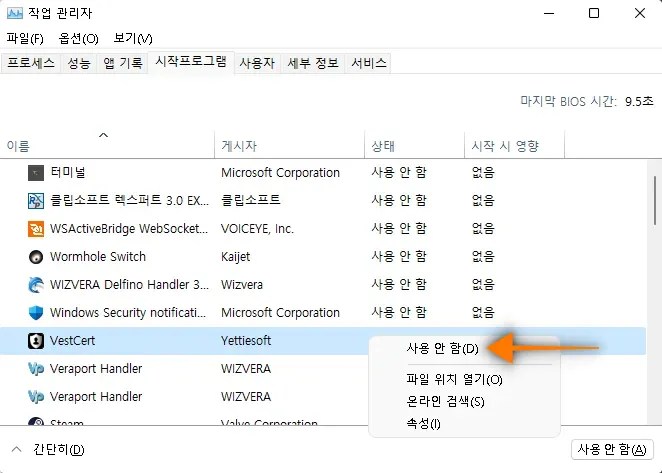Choose 사용 안 함(D) in context menu
Screen dimensions: 662x473
click(442, 348)
